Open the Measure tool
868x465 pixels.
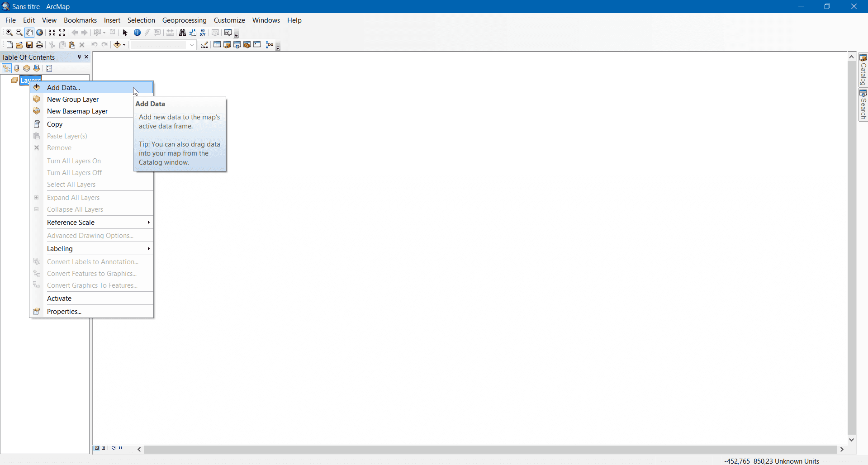coord(170,33)
